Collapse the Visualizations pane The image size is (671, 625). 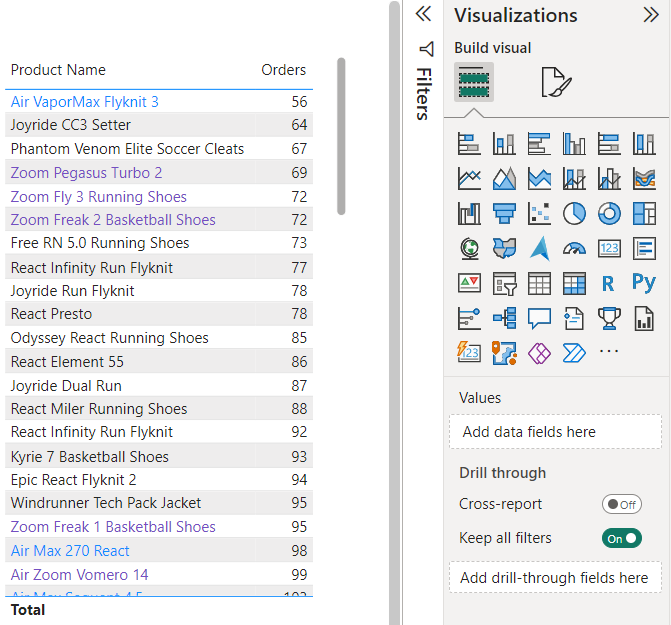(651, 15)
